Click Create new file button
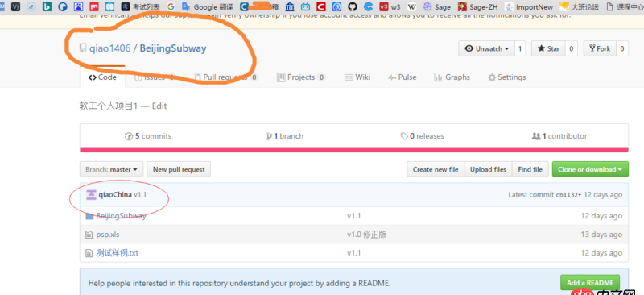 pyautogui.click(x=436, y=169)
